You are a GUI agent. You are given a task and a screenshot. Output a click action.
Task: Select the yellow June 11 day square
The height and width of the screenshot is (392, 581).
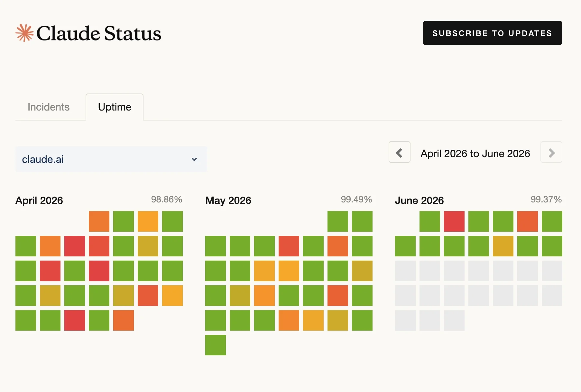503,246
